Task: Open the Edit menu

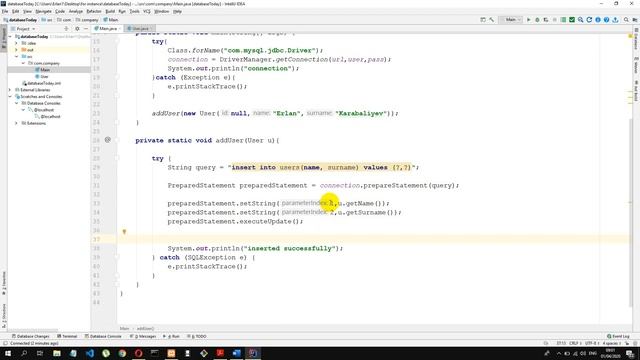Action: point(16,11)
